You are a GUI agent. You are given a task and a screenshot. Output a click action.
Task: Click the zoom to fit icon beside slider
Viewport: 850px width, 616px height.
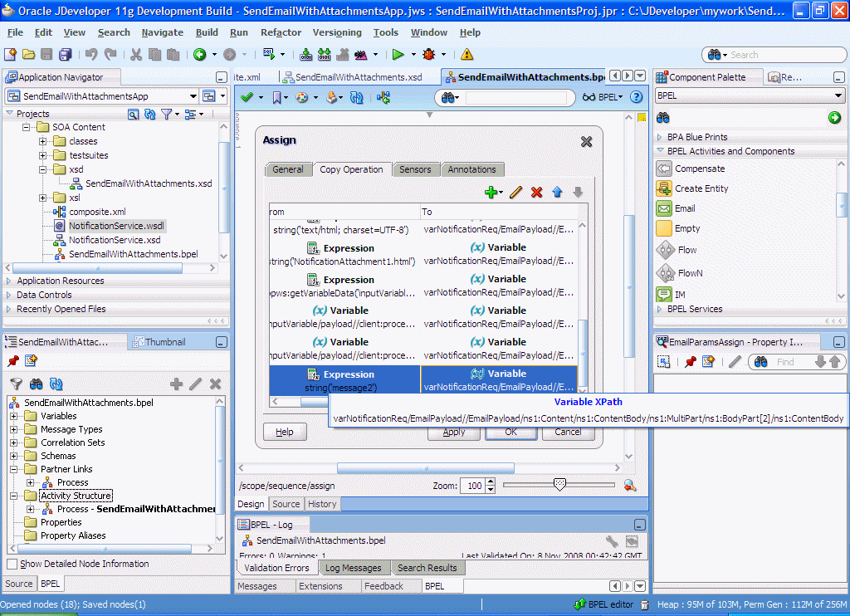(630, 486)
